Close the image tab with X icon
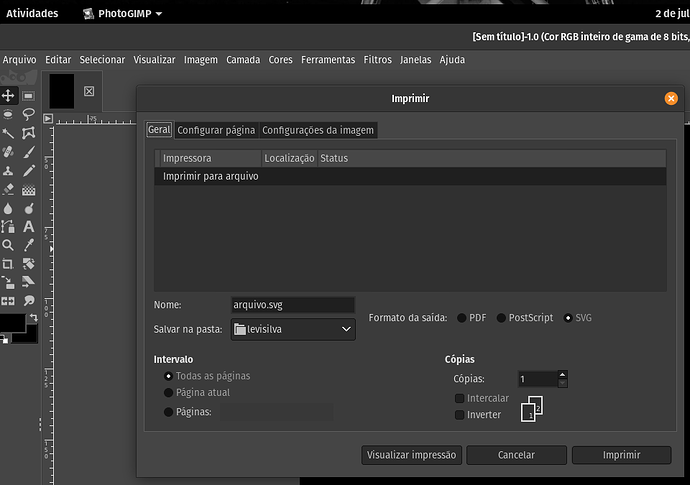Viewport: 690px width, 485px height. point(89,91)
